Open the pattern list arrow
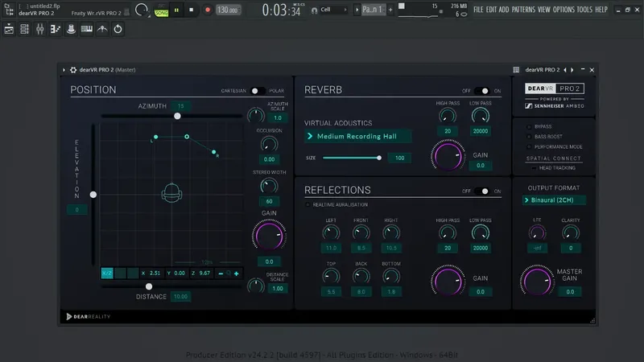 click(357, 10)
